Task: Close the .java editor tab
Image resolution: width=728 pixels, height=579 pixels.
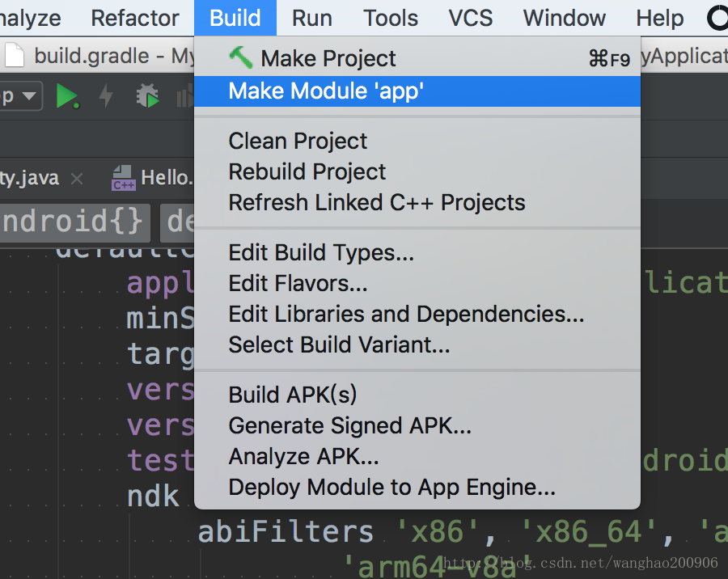Action: tap(77, 179)
